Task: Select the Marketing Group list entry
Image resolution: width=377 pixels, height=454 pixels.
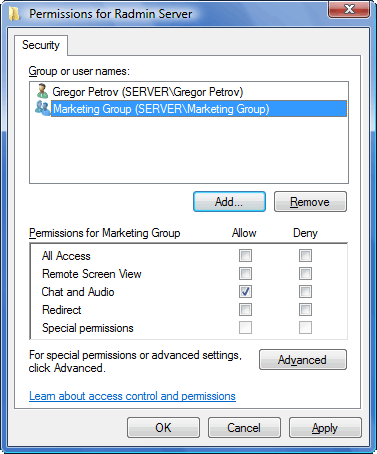Action: click(x=199, y=109)
